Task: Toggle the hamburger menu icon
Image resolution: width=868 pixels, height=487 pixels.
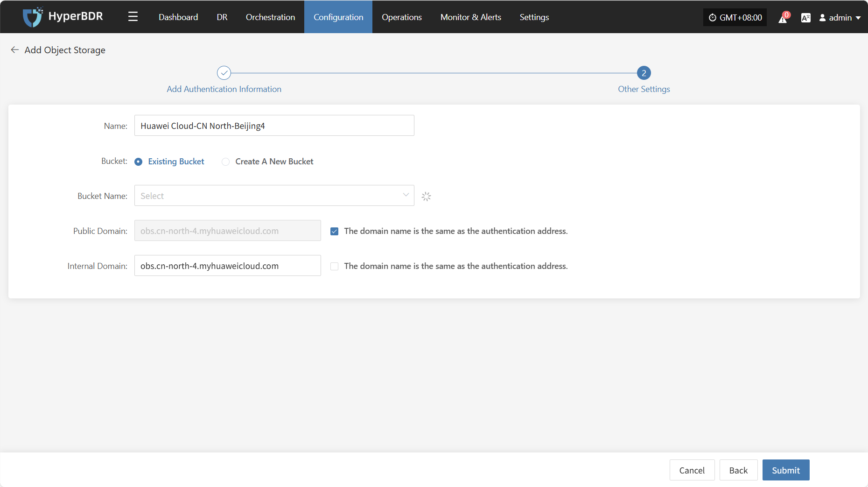Action: (x=133, y=17)
